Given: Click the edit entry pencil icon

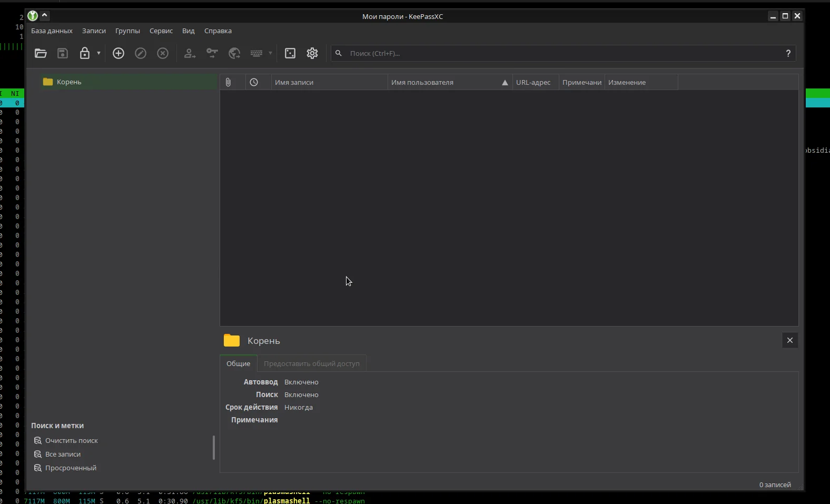Looking at the screenshot, I should pyautogui.click(x=141, y=53).
